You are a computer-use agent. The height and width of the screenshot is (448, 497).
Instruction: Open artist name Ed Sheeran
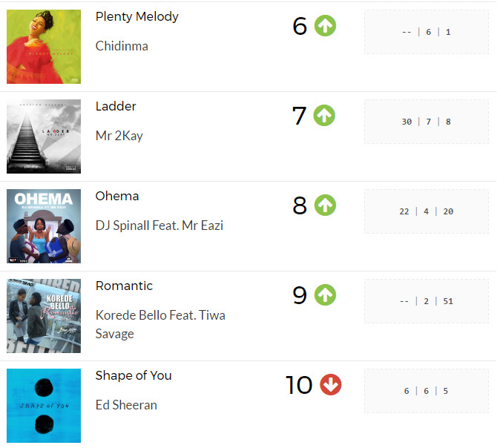point(126,405)
